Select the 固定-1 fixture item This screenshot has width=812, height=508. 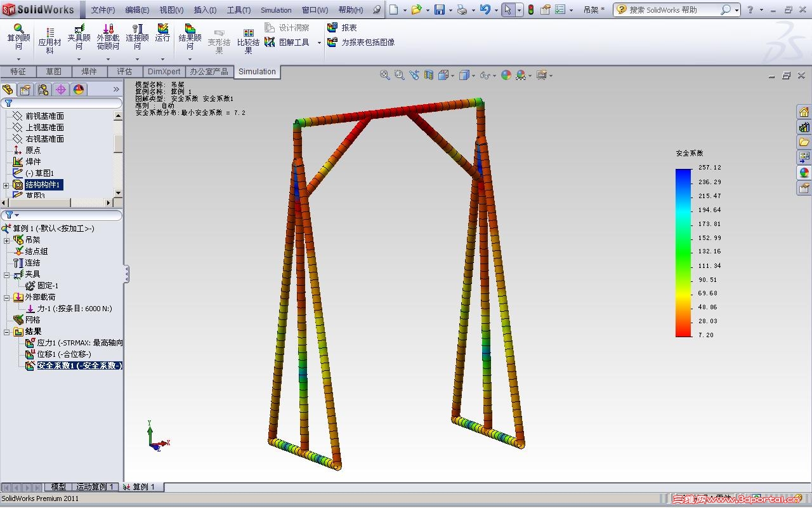(43, 286)
